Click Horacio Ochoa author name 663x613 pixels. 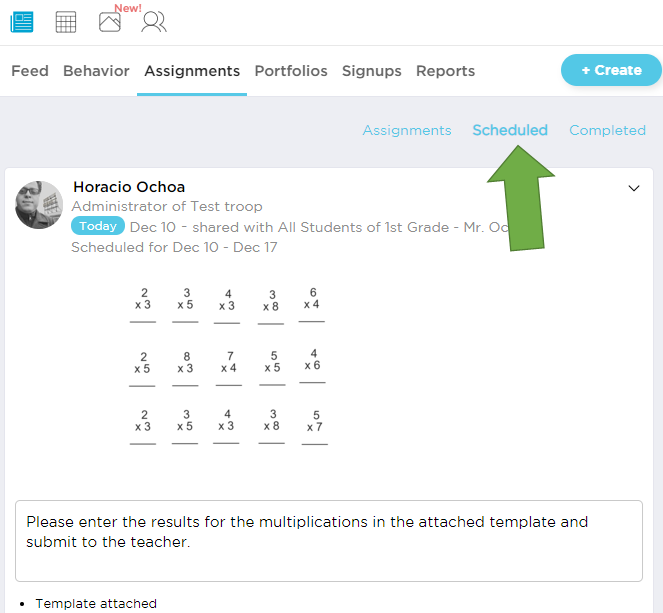tap(129, 187)
